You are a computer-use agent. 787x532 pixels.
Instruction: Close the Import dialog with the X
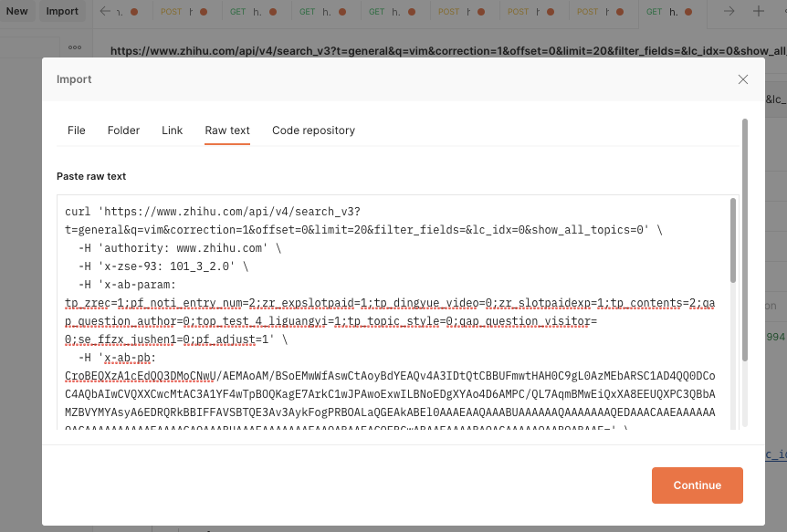[743, 79]
